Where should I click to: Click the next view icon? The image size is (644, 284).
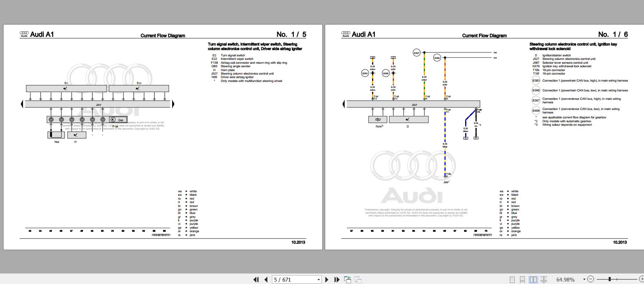358,279
